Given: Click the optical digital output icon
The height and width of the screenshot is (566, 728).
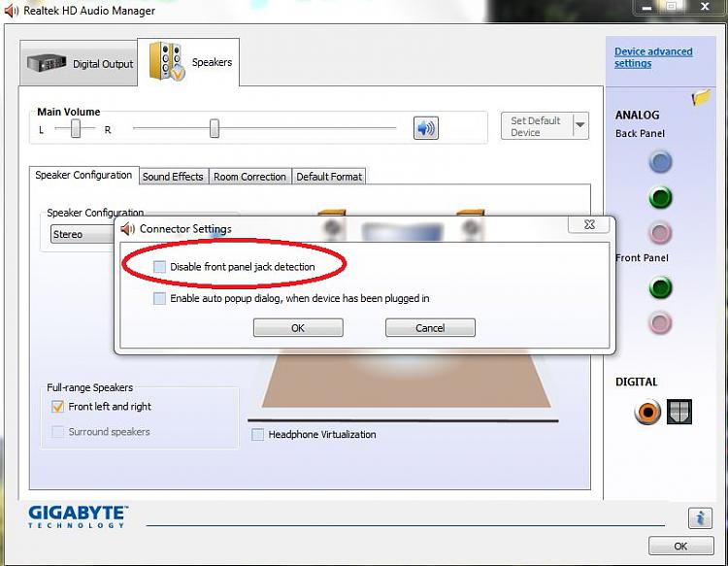Looking at the screenshot, I should [x=679, y=412].
